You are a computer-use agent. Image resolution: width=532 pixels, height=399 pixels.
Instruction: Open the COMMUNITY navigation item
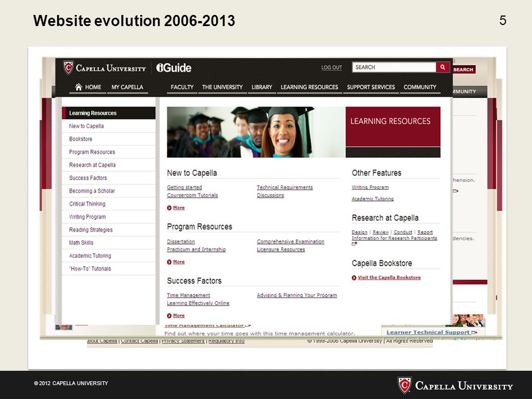coord(420,87)
